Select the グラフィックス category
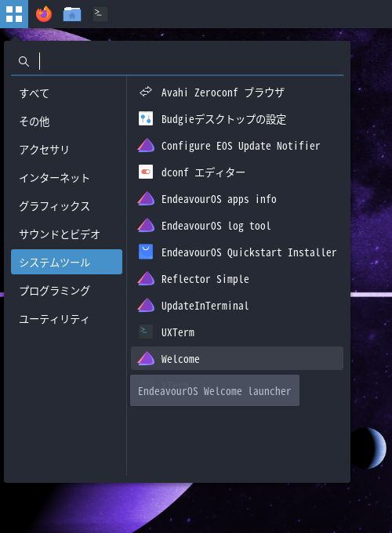The image size is (392, 533). pos(67,205)
